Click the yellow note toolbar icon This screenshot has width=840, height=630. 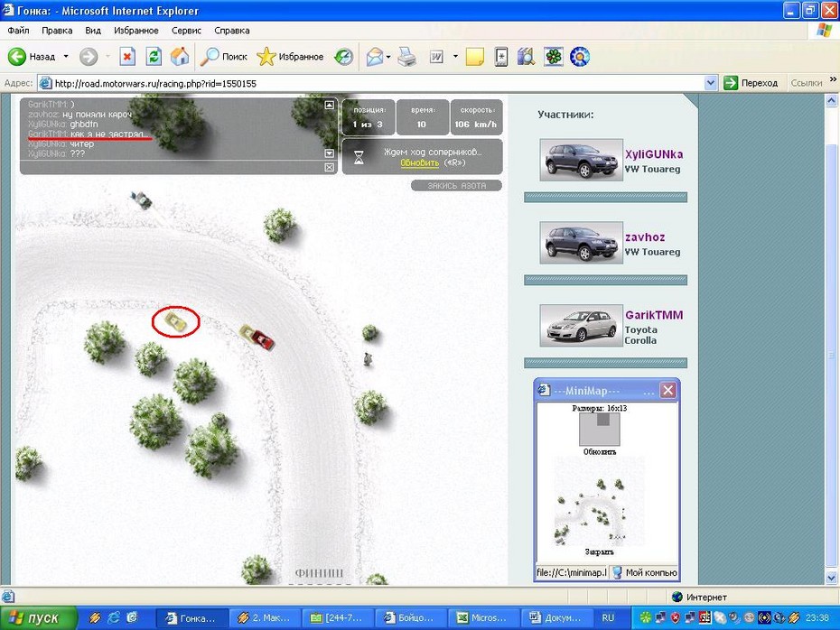pyautogui.click(x=474, y=56)
